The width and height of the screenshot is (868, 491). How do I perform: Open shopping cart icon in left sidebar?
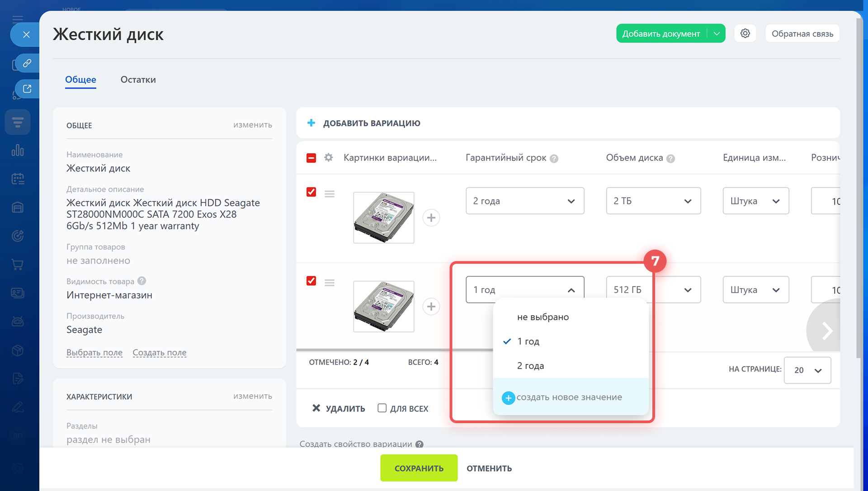[18, 264]
